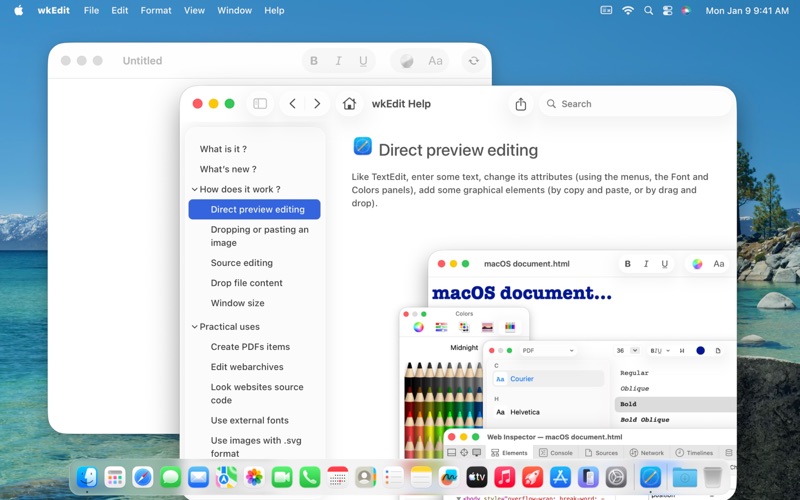The width and height of the screenshot is (800, 500).
Task: Click the Siri icon in menu bar
Action: coord(686,10)
